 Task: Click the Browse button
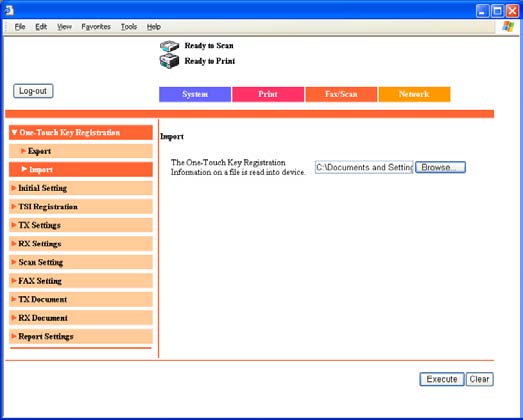point(440,167)
